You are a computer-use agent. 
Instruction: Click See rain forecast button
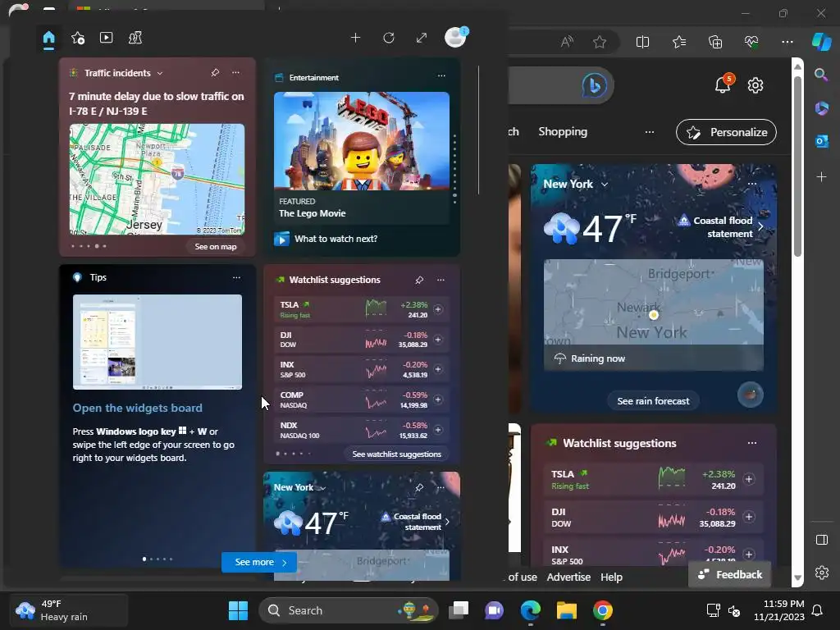pyautogui.click(x=653, y=401)
